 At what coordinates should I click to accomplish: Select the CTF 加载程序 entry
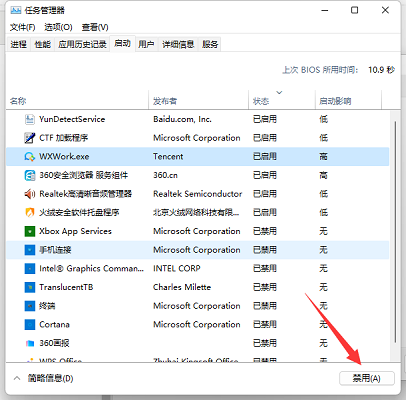(x=64, y=138)
